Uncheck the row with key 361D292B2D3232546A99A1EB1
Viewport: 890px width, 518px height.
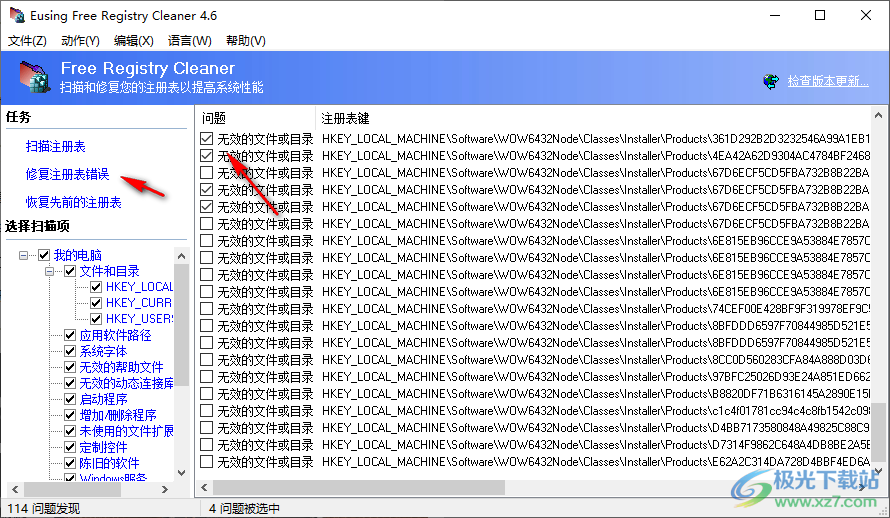click(x=207, y=138)
